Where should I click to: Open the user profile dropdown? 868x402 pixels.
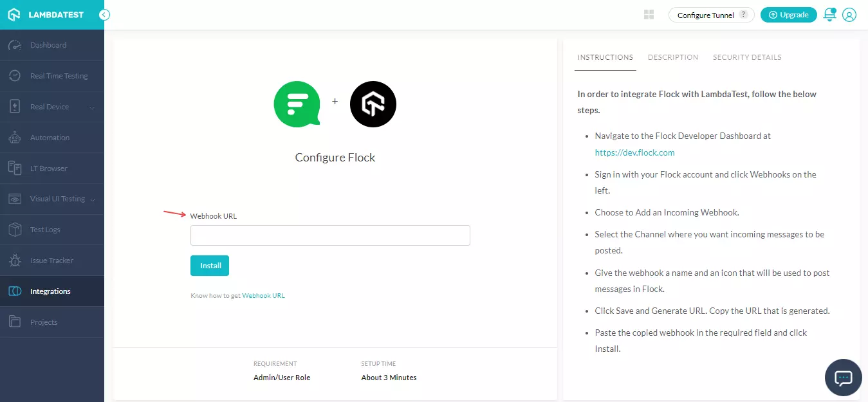click(x=849, y=15)
